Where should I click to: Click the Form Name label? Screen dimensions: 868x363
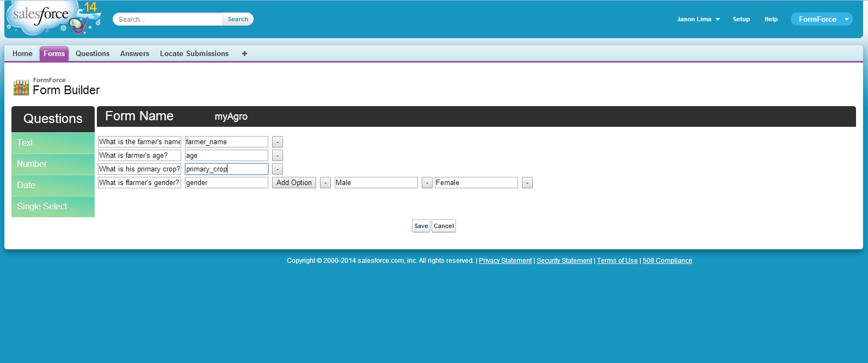click(139, 116)
